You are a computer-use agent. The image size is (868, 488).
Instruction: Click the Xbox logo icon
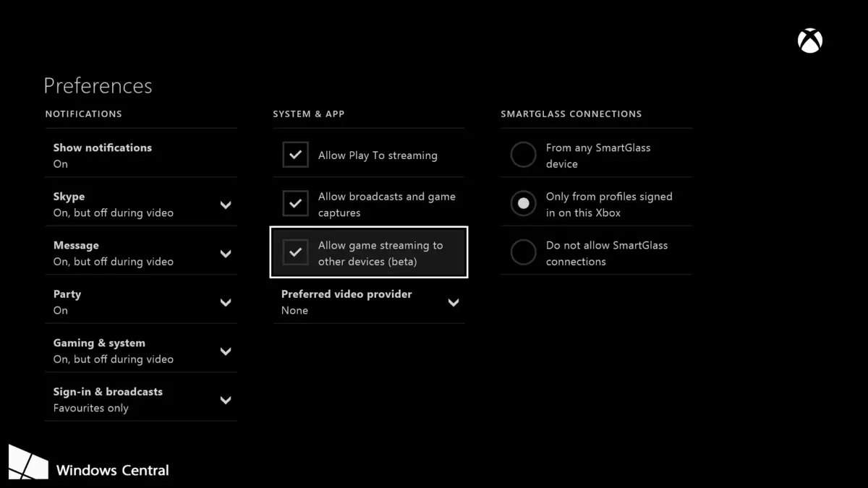coord(810,41)
